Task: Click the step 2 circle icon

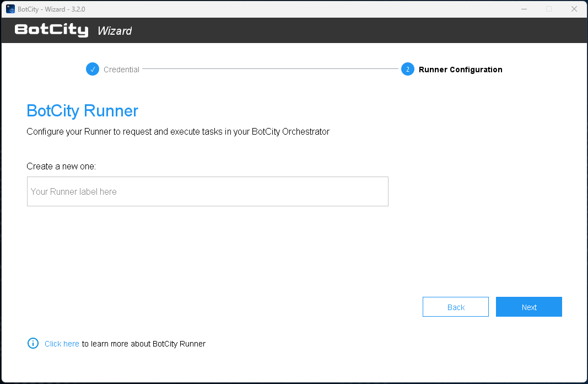Action: pyautogui.click(x=408, y=69)
